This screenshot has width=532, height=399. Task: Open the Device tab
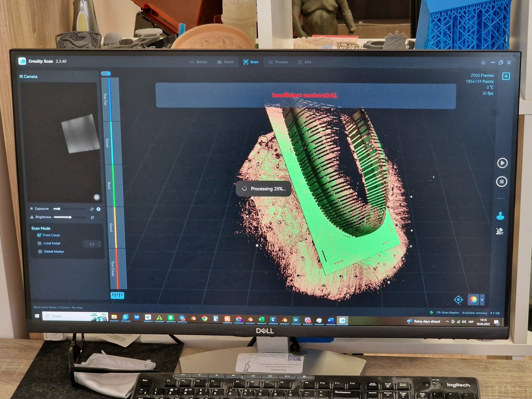point(198,62)
